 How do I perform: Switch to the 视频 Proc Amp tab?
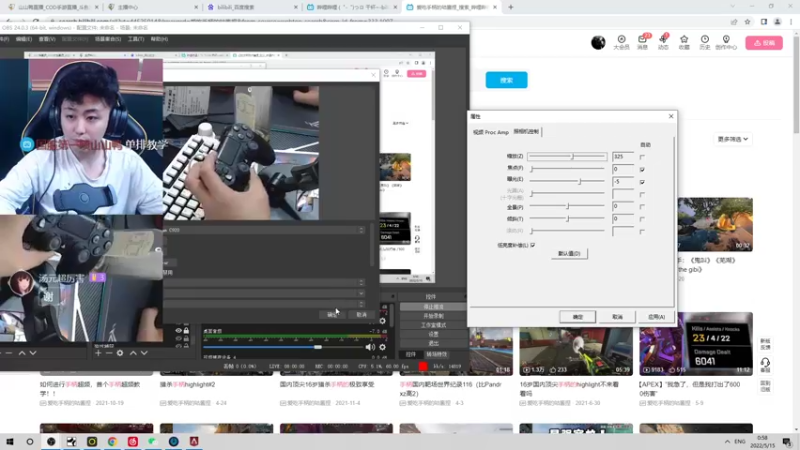[x=491, y=132]
